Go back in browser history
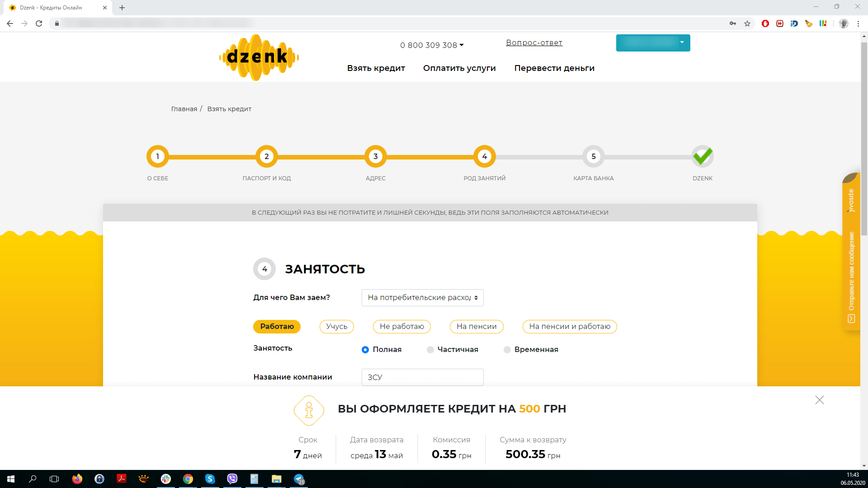868x488 pixels. [x=10, y=23]
